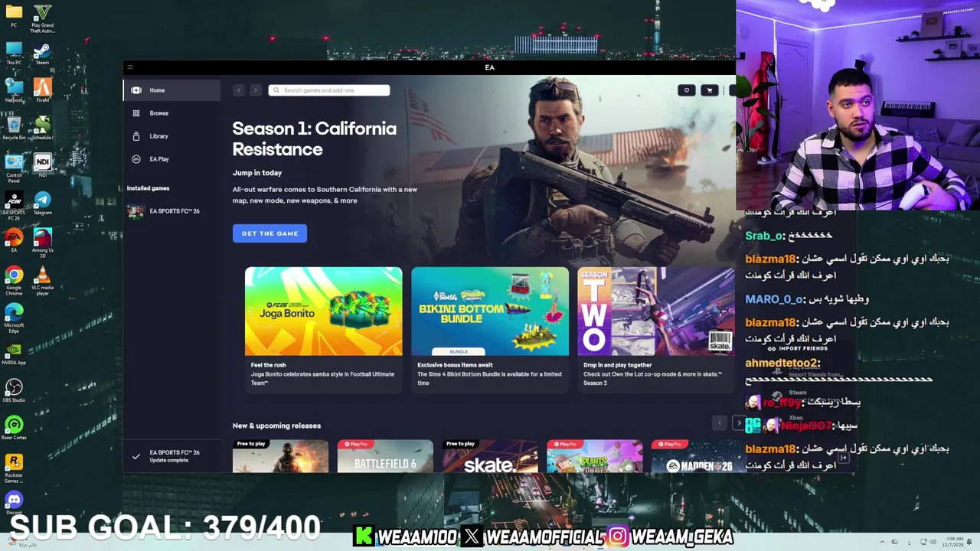Click the Search games and add-ons field

pos(329,90)
